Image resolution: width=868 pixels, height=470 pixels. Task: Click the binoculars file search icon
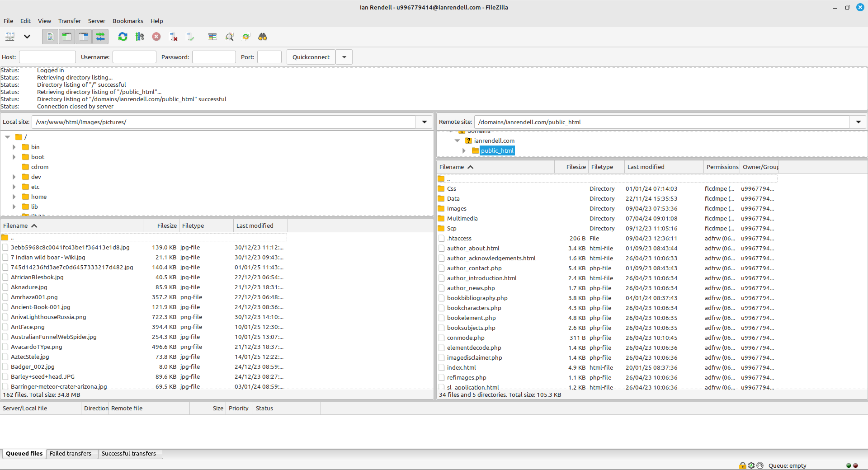click(x=263, y=37)
